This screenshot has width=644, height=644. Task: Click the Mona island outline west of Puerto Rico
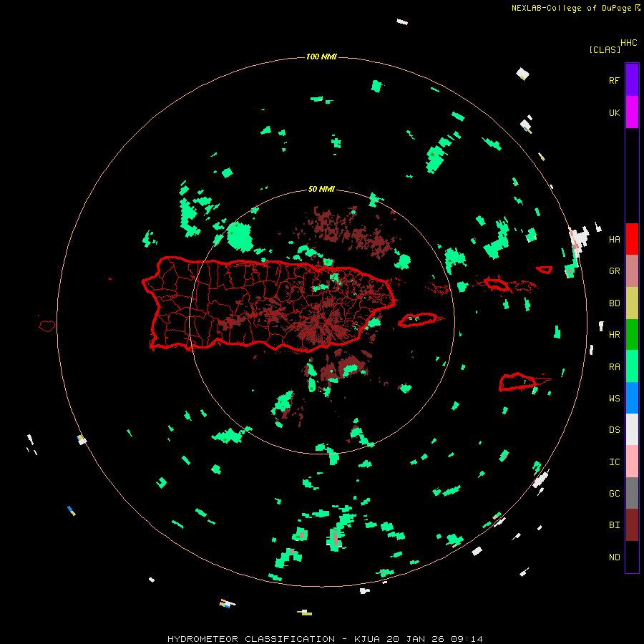(x=47, y=326)
